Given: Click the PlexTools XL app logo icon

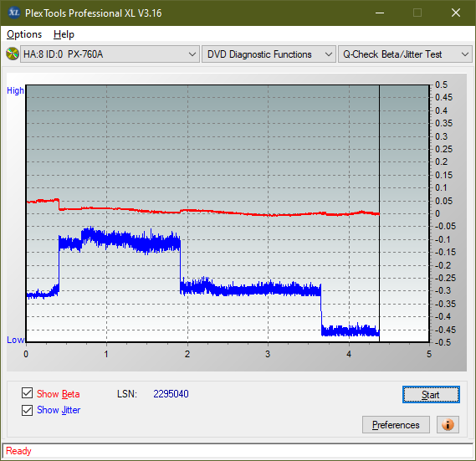Looking at the screenshot, I should pos(13,13).
